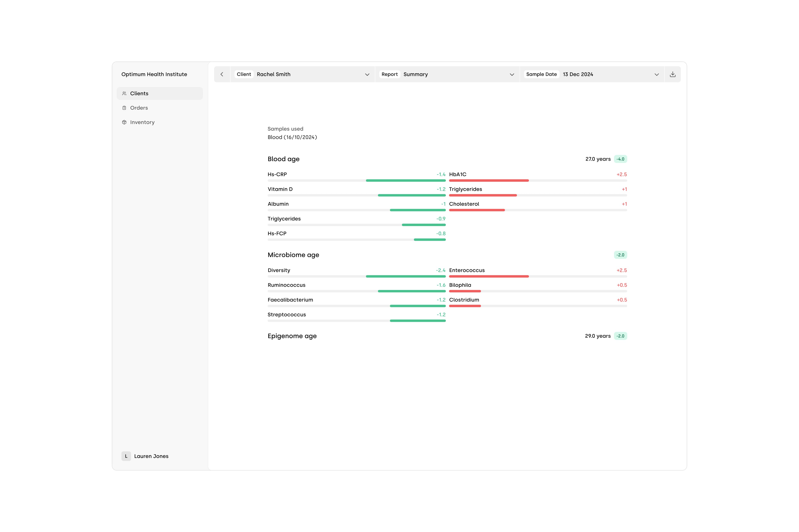Click the download report icon
Image resolution: width=799 pixels, height=532 pixels.
(672, 74)
